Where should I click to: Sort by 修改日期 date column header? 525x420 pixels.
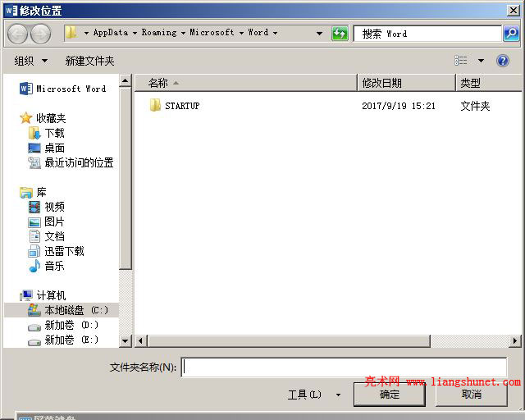point(406,83)
